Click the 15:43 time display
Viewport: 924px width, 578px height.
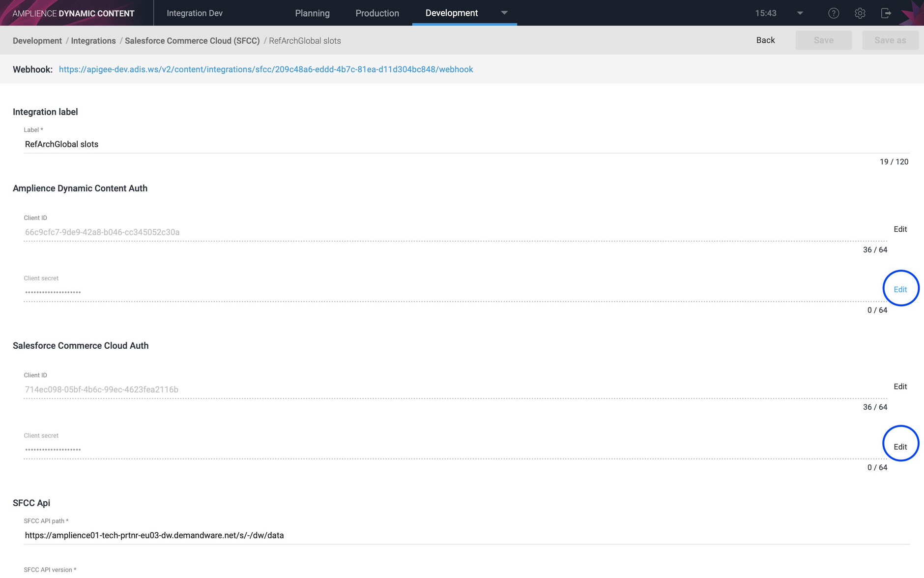[x=766, y=13]
